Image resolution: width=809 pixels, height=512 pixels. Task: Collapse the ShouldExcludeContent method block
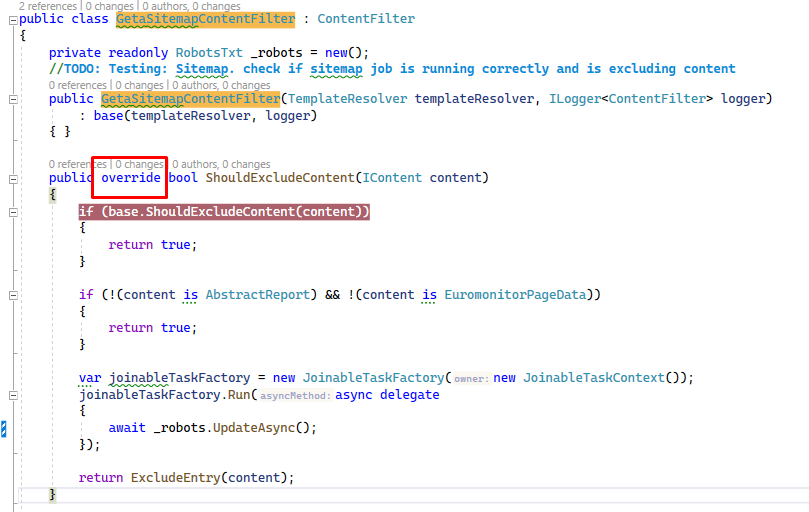[11, 178]
